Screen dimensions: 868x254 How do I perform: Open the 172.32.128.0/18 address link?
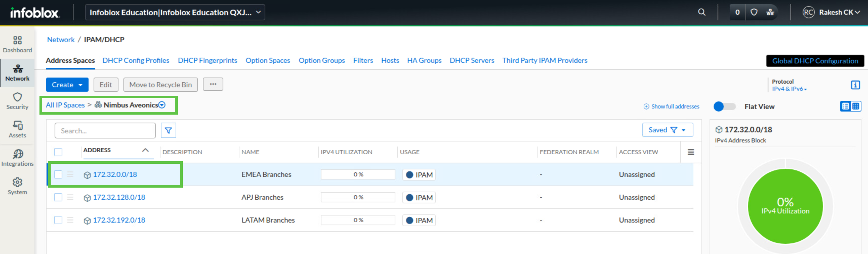point(119,197)
